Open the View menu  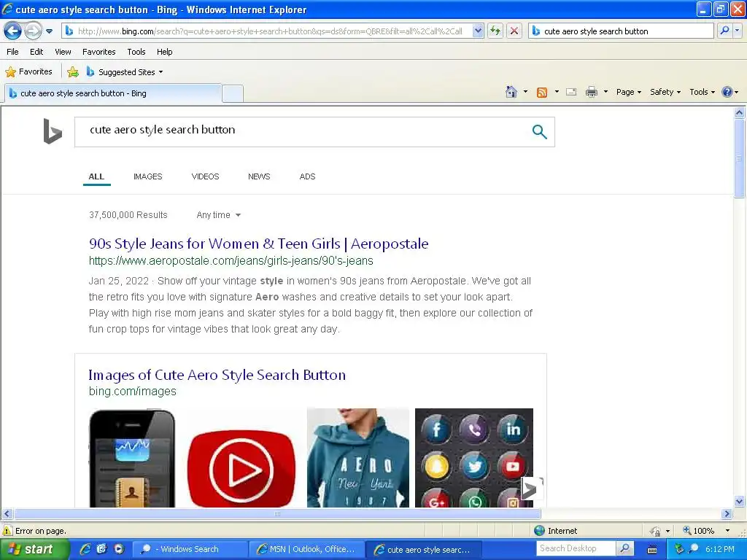coord(63,52)
